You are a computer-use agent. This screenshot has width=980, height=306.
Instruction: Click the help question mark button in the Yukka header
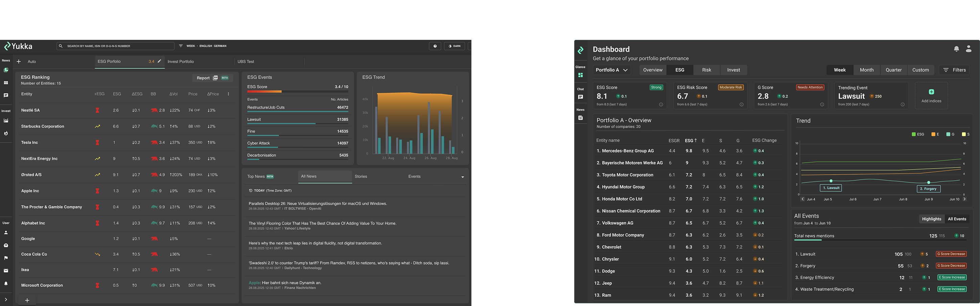coord(435,46)
